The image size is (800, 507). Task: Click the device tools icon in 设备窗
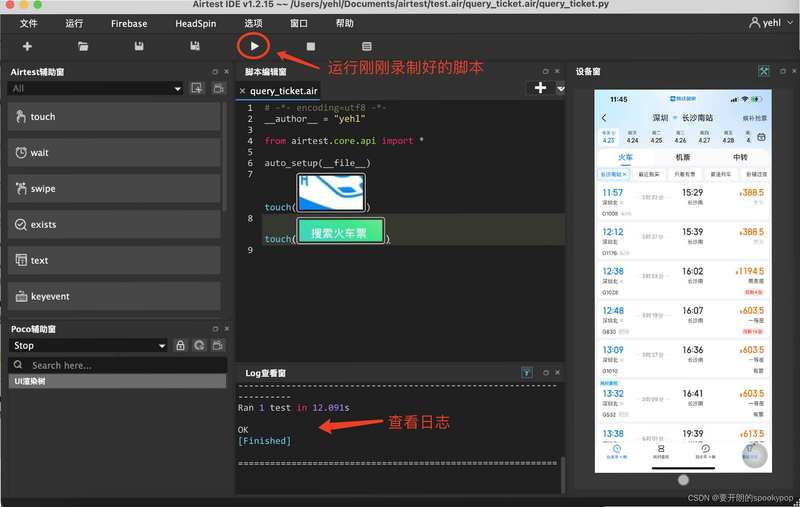coord(763,71)
